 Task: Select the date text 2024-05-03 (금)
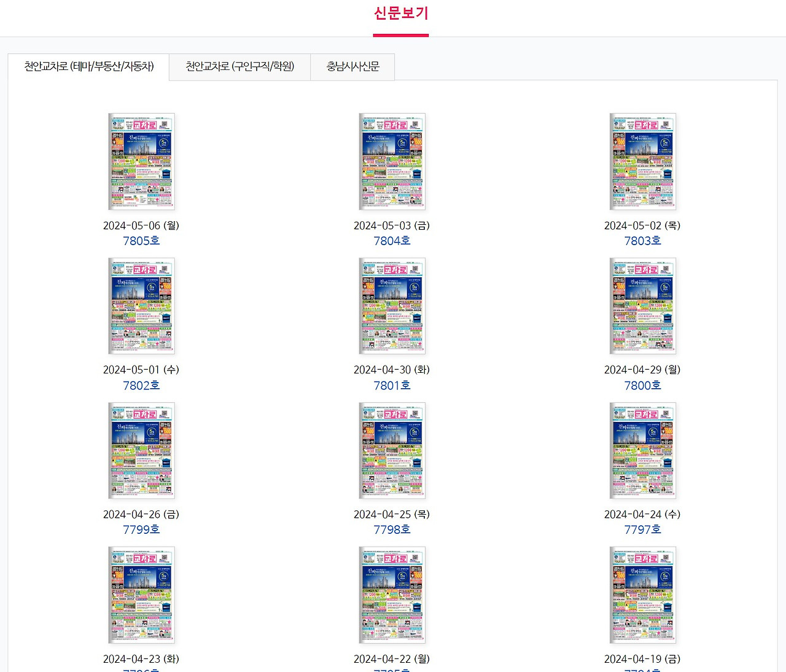tap(392, 225)
